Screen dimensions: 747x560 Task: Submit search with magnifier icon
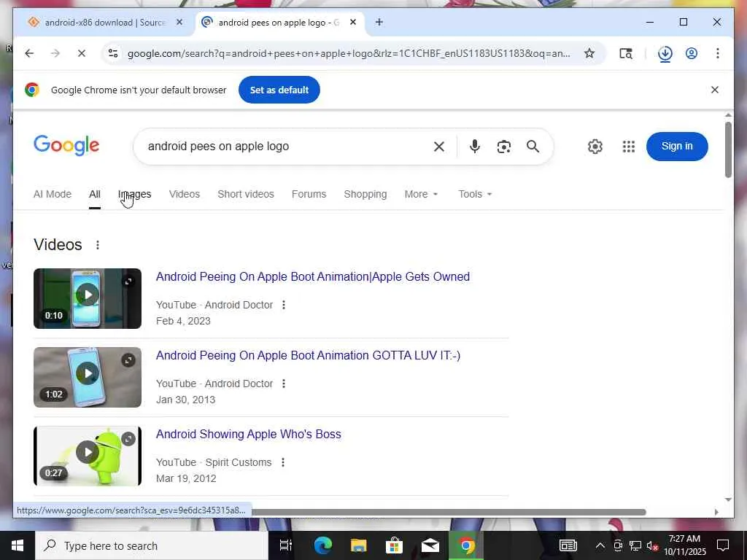[533, 146]
